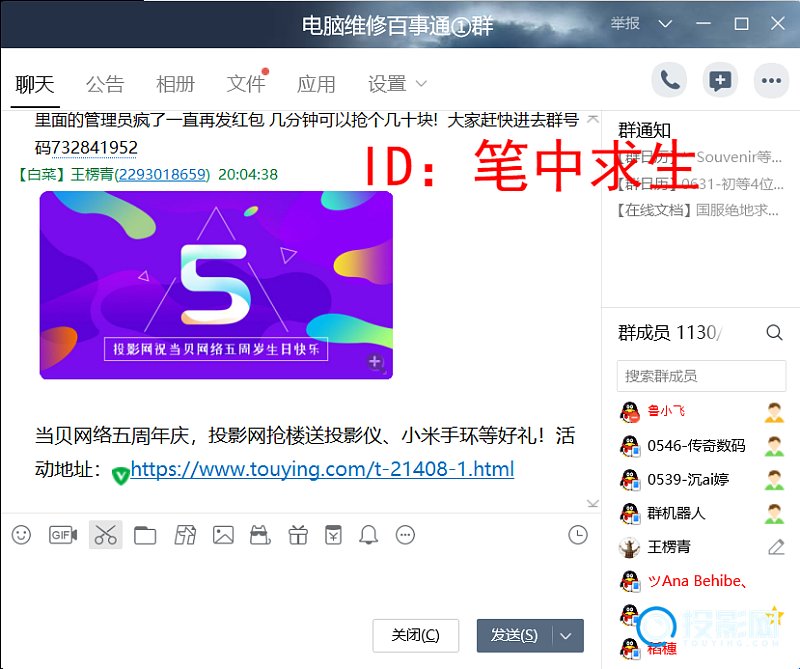
Task: Click the 关闭(C) button
Action: click(x=415, y=635)
